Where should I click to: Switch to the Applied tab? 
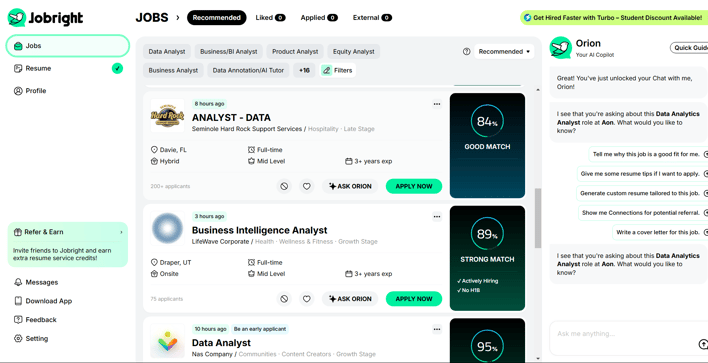coord(319,18)
